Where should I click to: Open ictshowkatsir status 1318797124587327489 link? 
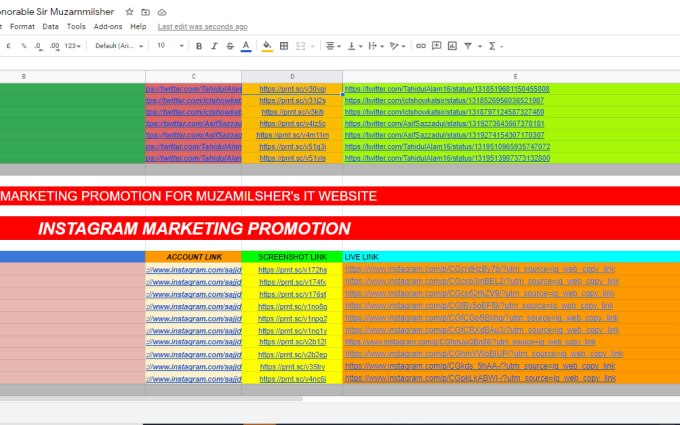tap(445, 112)
